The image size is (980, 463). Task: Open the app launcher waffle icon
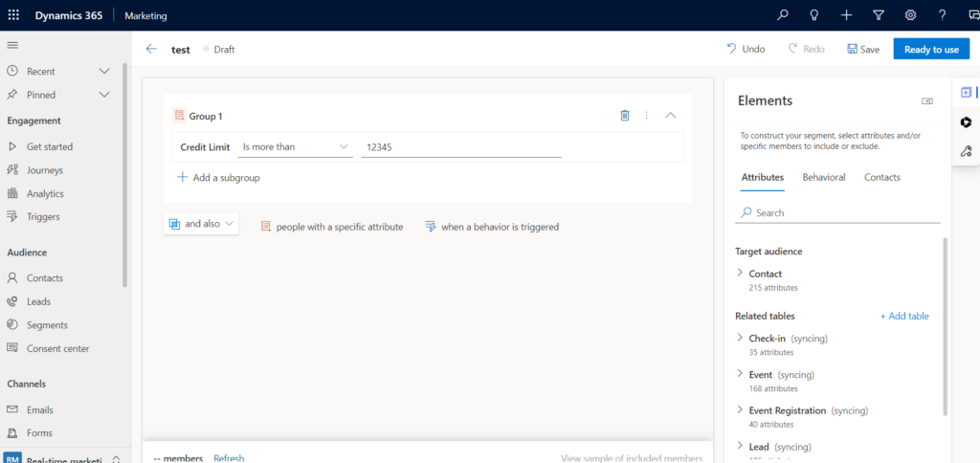[x=13, y=15]
